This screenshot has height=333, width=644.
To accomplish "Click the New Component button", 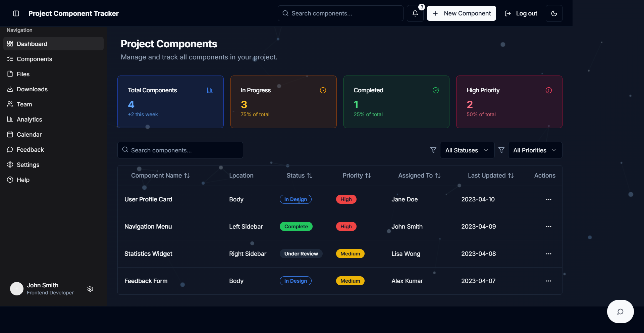I will pos(462,13).
